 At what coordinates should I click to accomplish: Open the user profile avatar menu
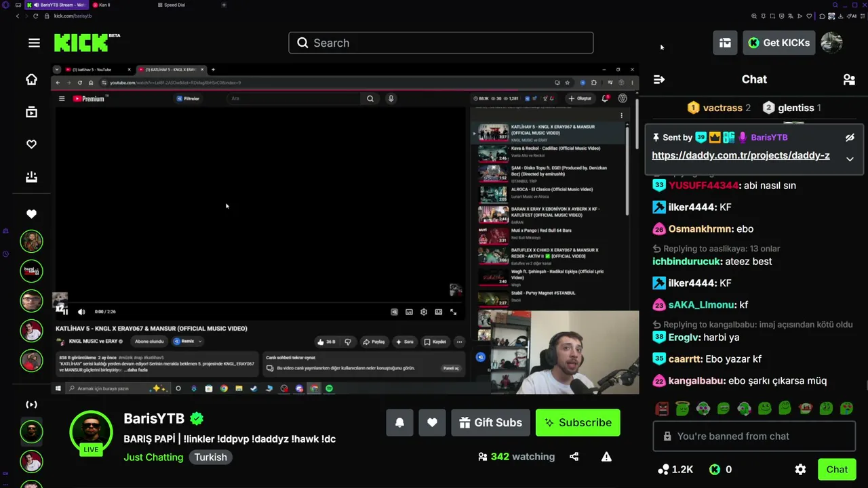(831, 43)
